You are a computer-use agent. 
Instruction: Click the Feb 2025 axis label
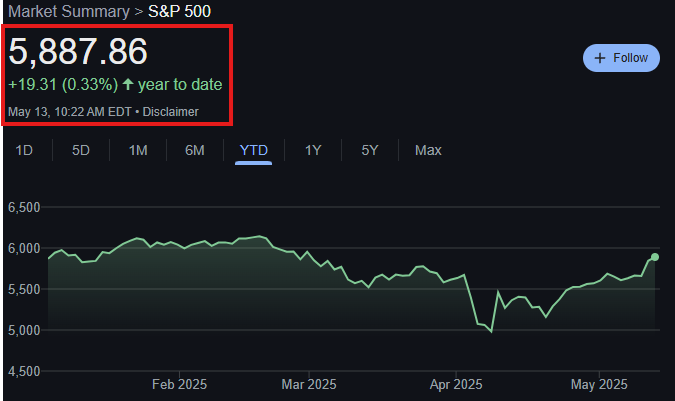coord(180,384)
